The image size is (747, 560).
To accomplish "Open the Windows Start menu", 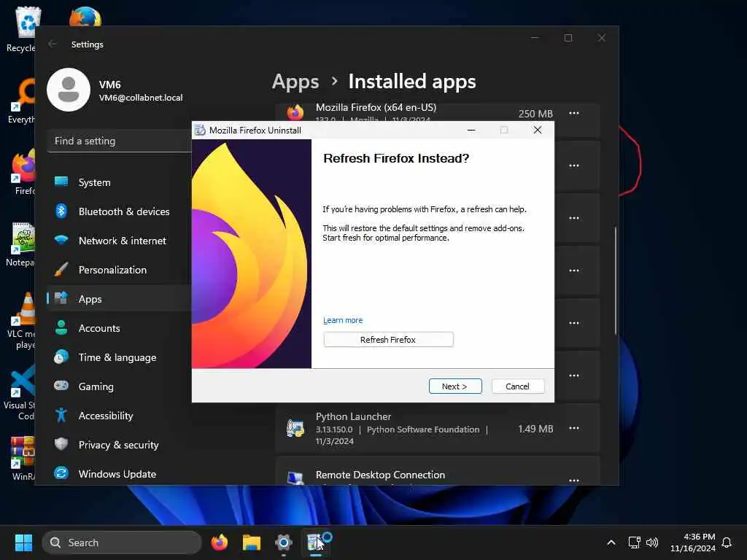I will coord(23,542).
